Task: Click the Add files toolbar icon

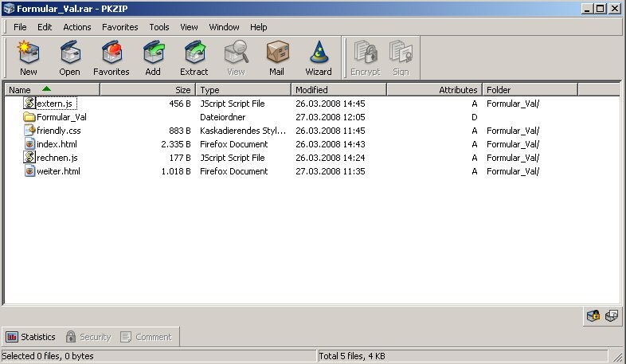Action: pos(152,58)
